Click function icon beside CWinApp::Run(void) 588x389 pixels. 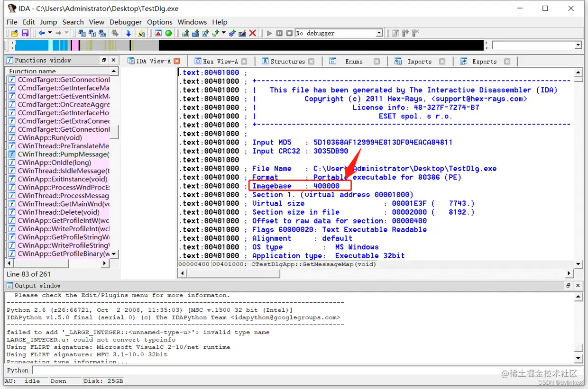coord(12,138)
